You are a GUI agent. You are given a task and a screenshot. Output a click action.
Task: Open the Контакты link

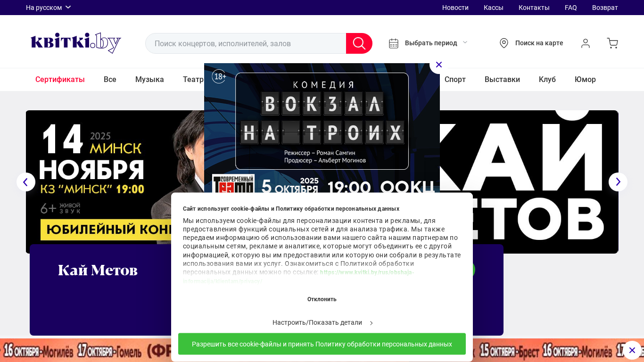534,8
